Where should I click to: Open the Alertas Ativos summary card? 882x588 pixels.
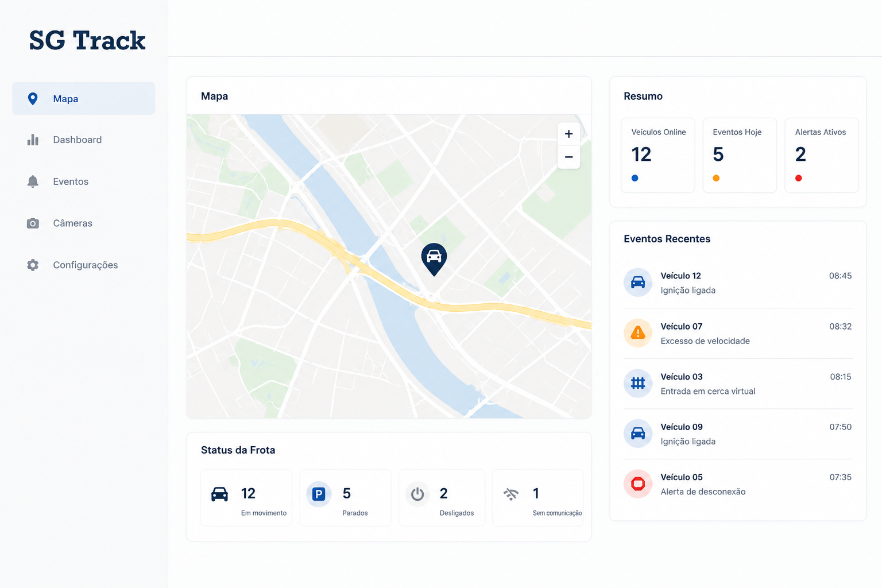822,155
